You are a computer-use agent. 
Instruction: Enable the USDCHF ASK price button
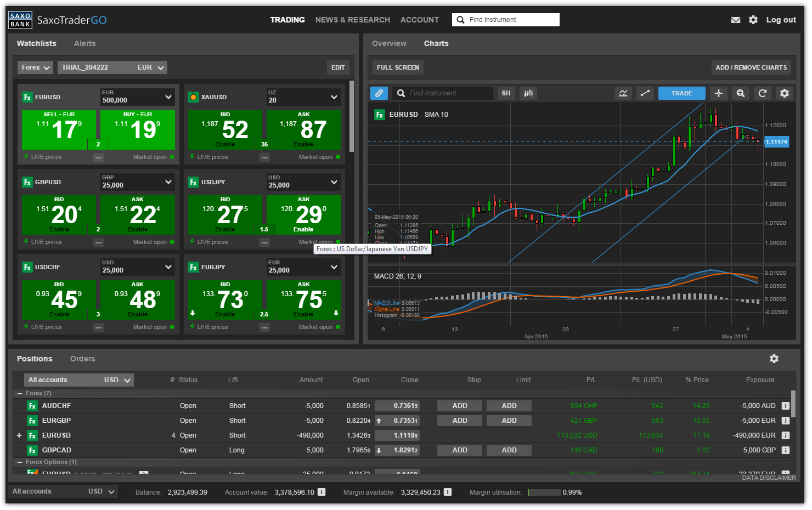pyautogui.click(x=138, y=300)
